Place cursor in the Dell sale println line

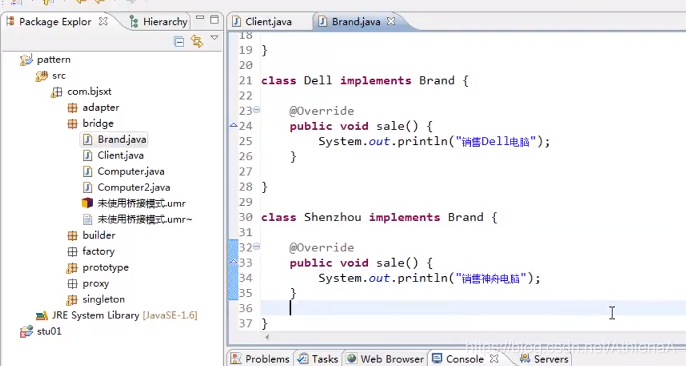click(x=434, y=142)
